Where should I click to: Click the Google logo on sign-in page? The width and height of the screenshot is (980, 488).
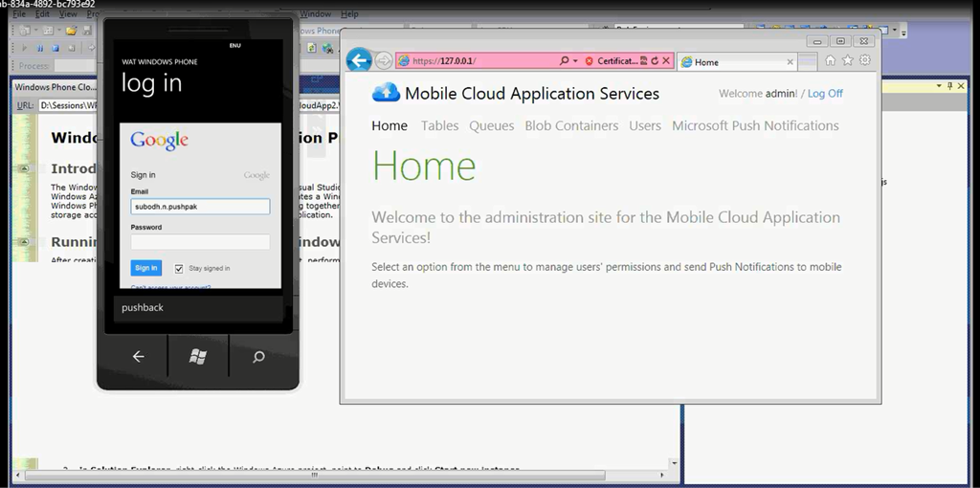coord(160,141)
